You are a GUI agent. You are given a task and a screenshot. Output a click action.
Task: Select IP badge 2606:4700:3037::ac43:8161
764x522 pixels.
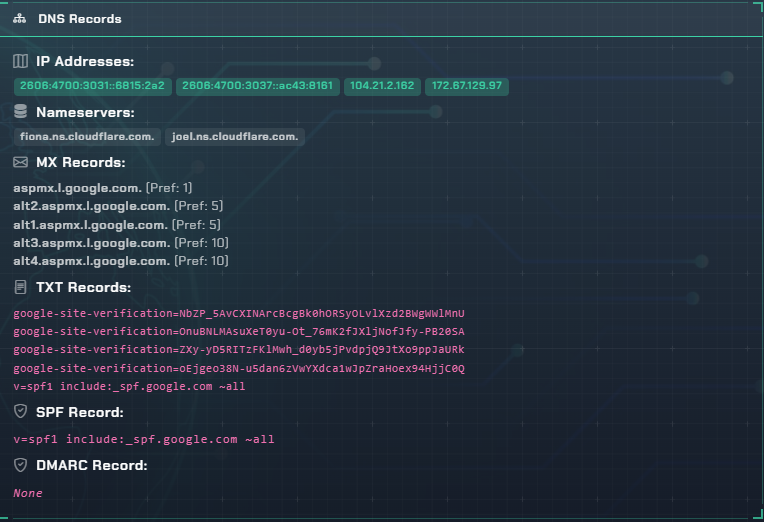(257, 86)
